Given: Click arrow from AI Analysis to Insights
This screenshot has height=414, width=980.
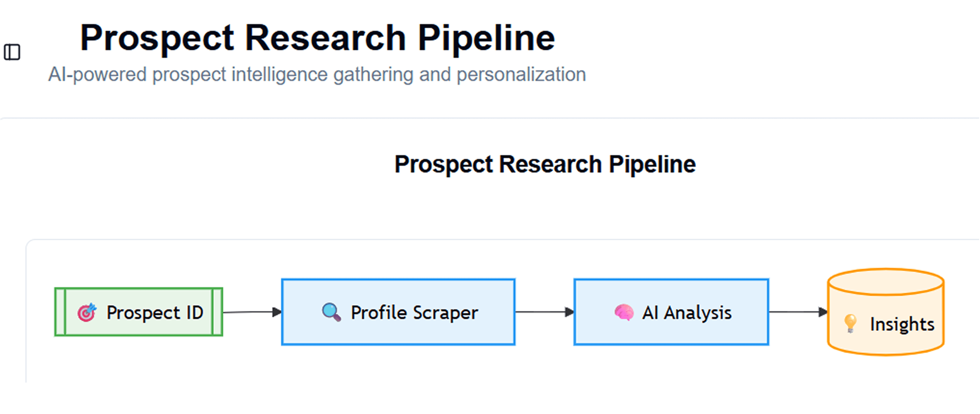Looking at the screenshot, I should tap(798, 312).
